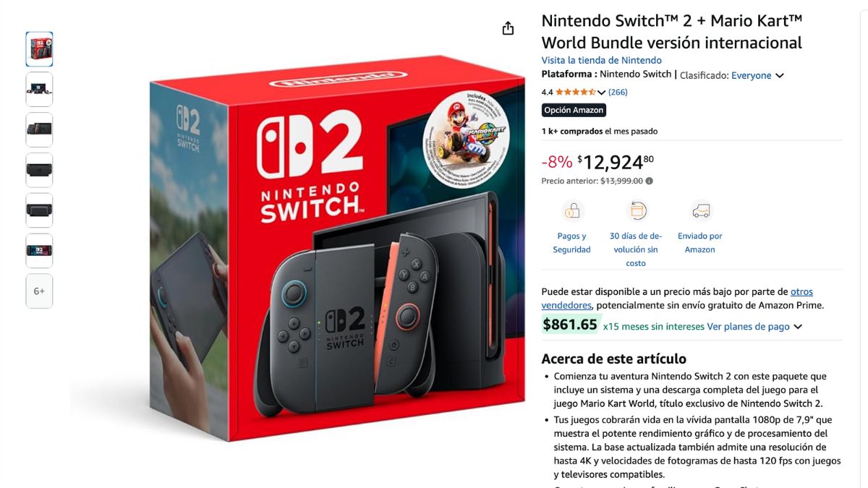Click the info icon beside Precio anterior
The height and width of the screenshot is (488, 868).
(x=649, y=181)
